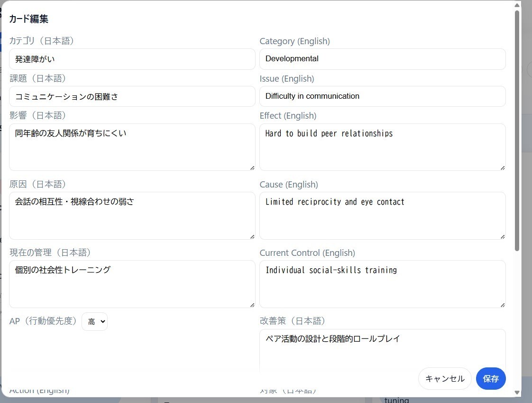532x403 pixels.
Task: Click the Effect (English) label
Action: (288, 115)
